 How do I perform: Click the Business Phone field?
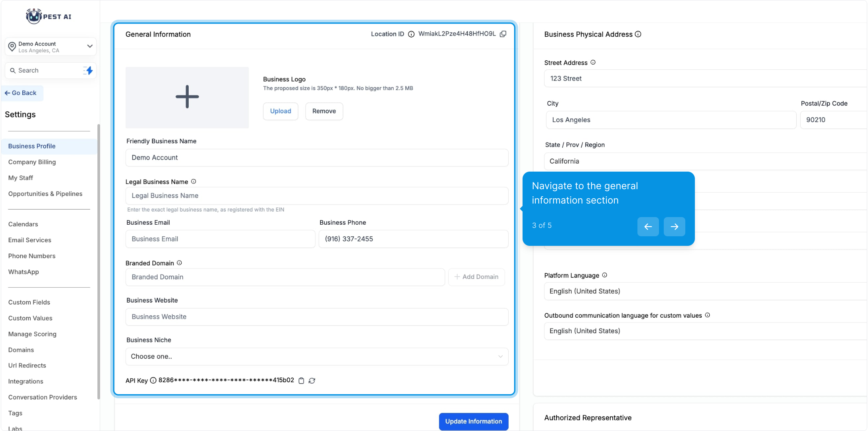[413, 239]
